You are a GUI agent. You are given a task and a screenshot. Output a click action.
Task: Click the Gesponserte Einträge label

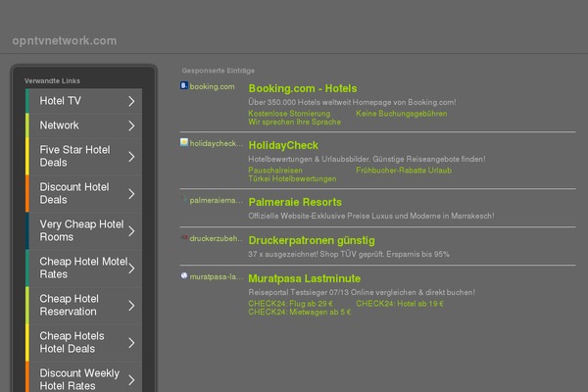(x=219, y=71)
